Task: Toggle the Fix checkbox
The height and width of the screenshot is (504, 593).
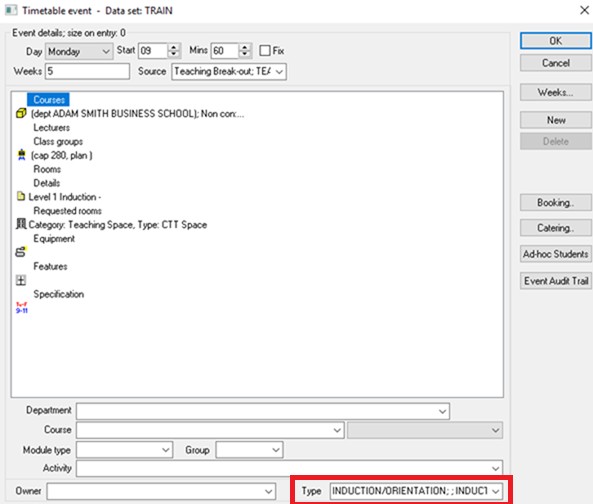Action: point(265,51)
